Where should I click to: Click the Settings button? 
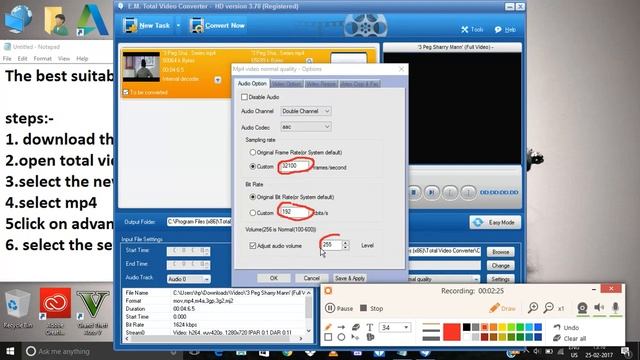[x=500, y=279]
